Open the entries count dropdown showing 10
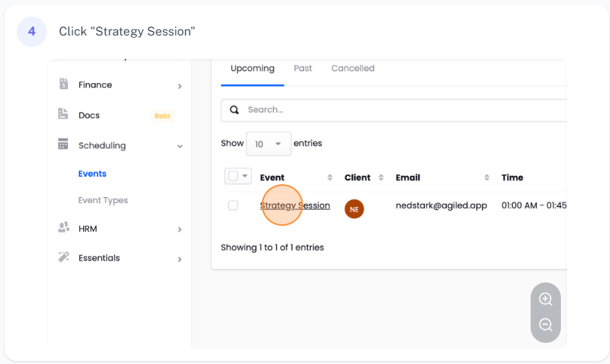 (268, 143)
